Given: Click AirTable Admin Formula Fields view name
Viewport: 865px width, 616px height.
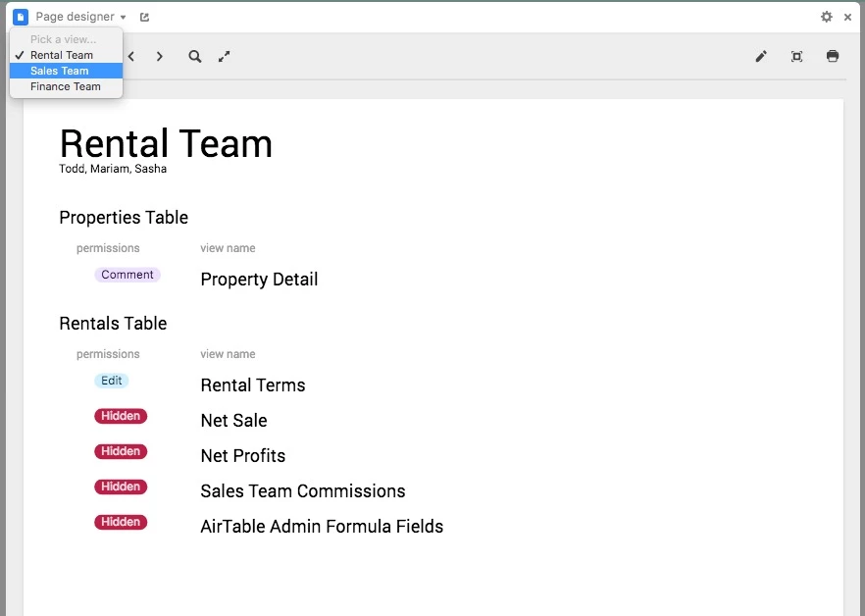Looking at the screenshot, I should click(322, 527).
